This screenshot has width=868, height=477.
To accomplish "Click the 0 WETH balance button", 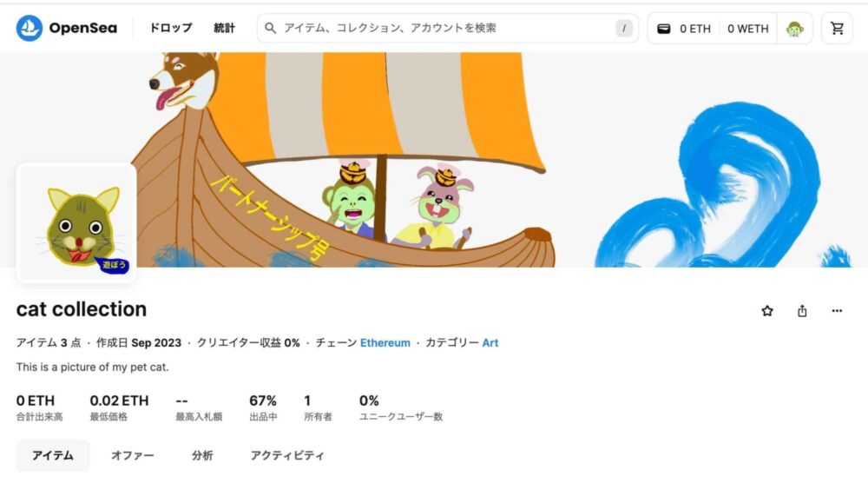I will pyautogui.click(x=748, y=29).
